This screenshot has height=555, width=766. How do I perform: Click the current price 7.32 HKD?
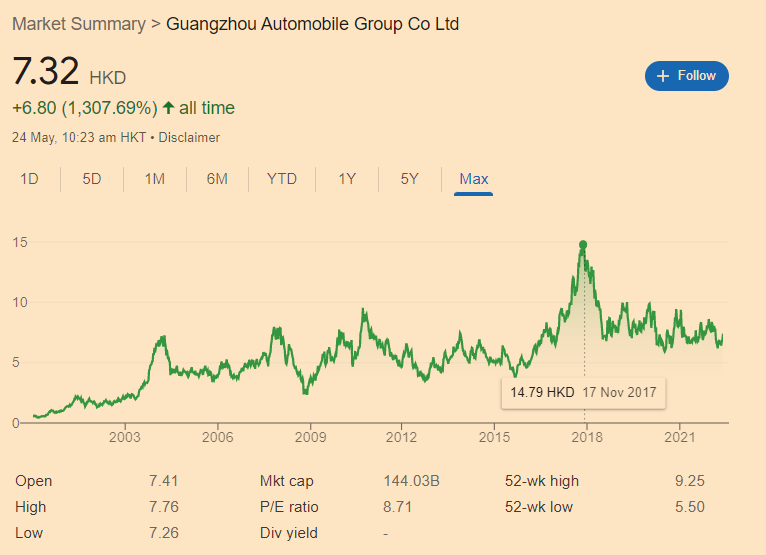pos(69,71)
